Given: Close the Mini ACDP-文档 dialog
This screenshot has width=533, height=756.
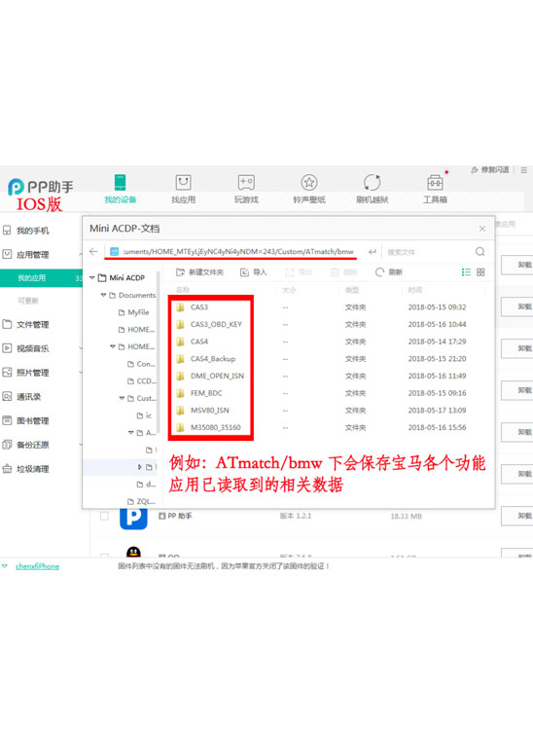Looking at the screenshot, I should 481,229.
